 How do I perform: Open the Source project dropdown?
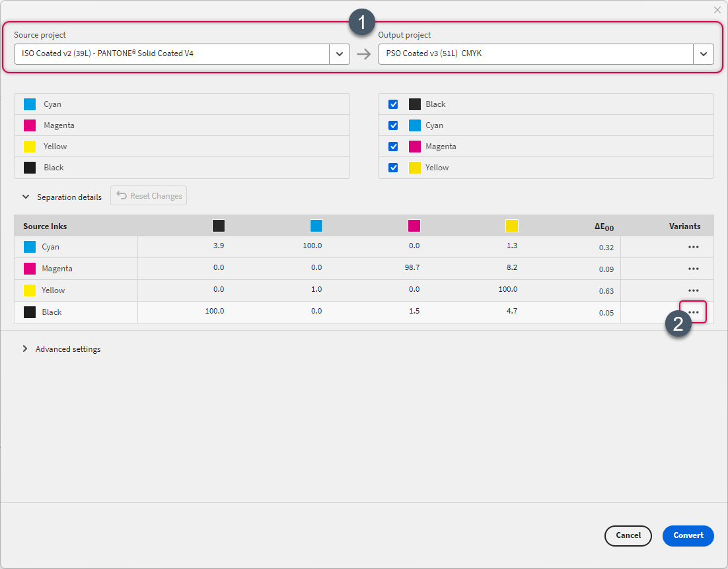pos(340,54)
